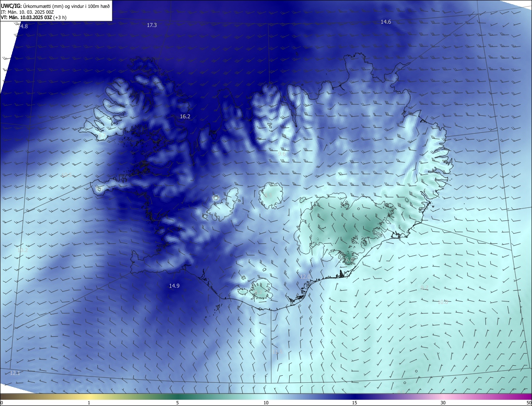Click the 'VT: Mán. 10.03.2025 03Z (+3 h)' line
The width and height of the screenshot is (532, 406).
pyautogui.click(x=34, y=17)
